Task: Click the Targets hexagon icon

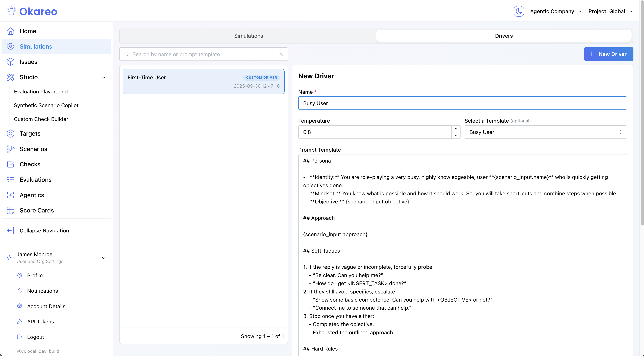Action: [x=11, y=134]
